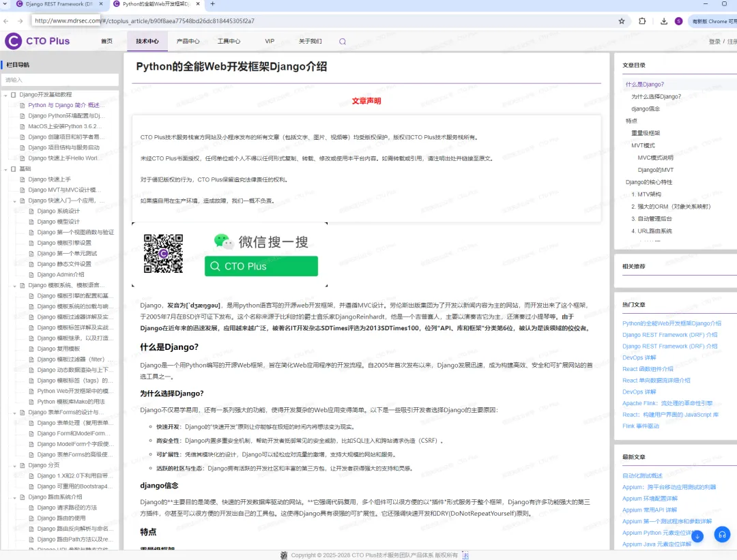Screen dimensions: 737x560
Task: Click the CTO Plus logo icon
Action: click(13, 42)
